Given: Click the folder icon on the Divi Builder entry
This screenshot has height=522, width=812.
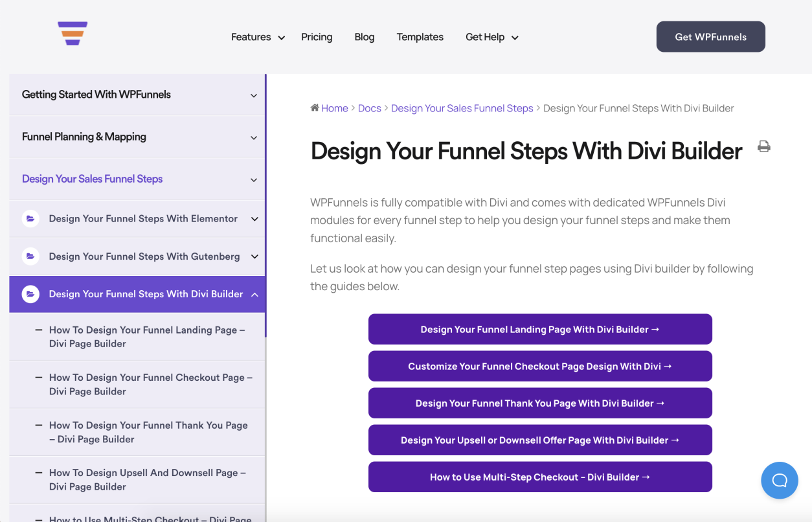Looking at the screenshot, I should [x=30, y=293].
